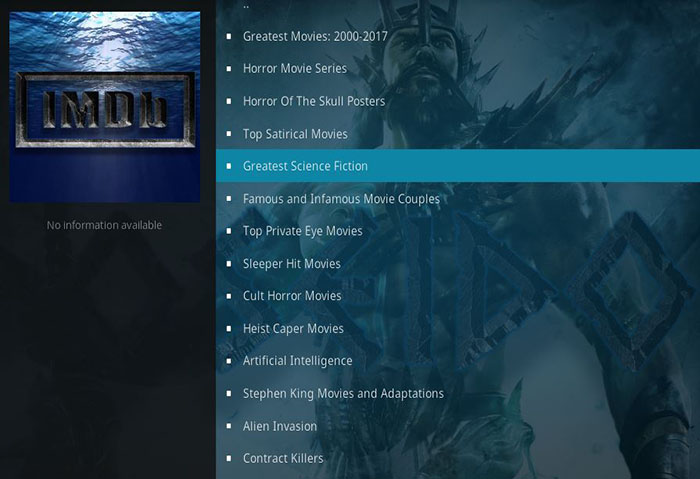700x479 pixels.
Task: Open Horror Of The Skull Posters
Action: [x=458, y=101]
